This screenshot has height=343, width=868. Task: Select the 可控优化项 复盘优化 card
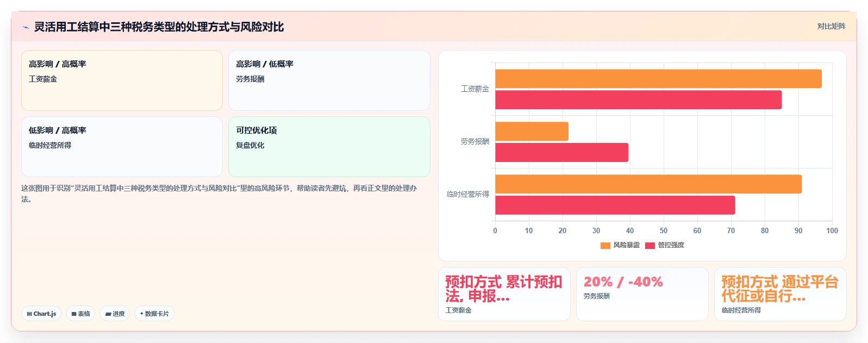click(x=329, y=147)
